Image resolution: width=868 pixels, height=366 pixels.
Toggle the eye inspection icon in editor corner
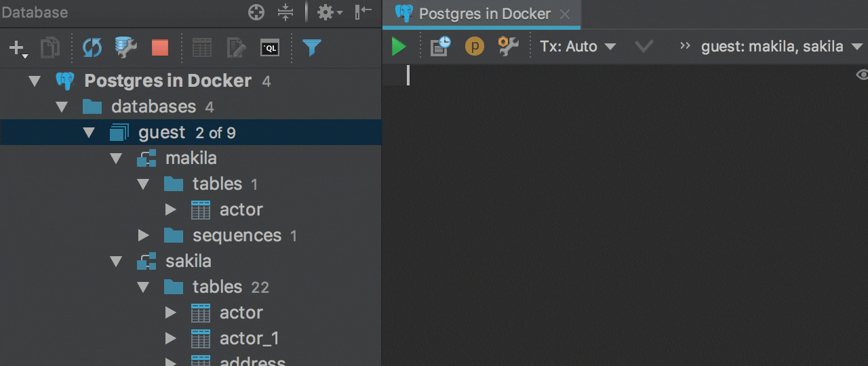point(862,75)
